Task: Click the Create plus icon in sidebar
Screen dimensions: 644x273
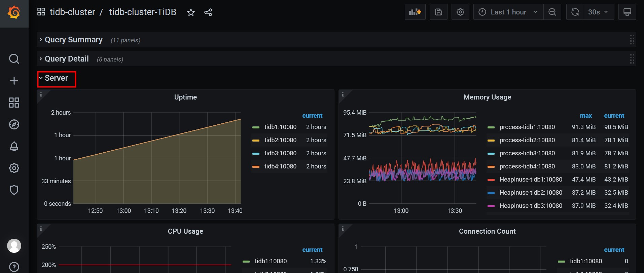Action: coord(14,81)
